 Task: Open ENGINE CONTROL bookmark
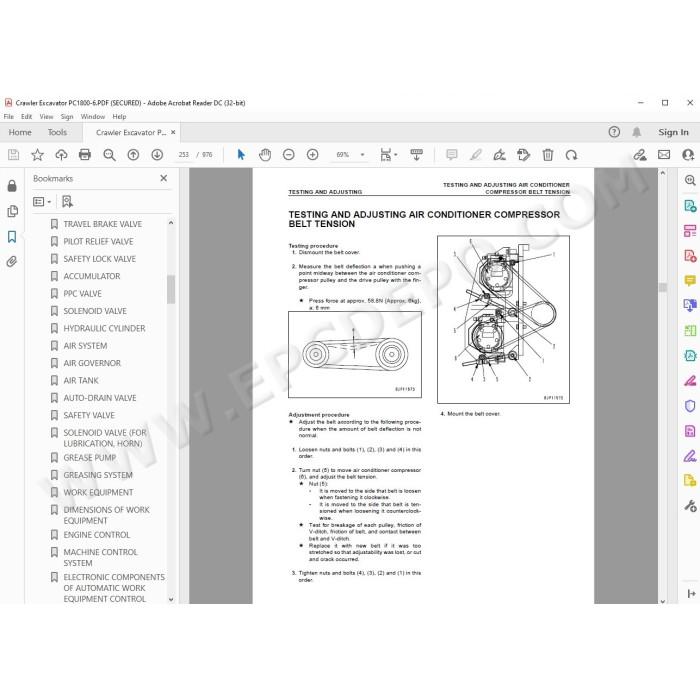tap(96, 535)
